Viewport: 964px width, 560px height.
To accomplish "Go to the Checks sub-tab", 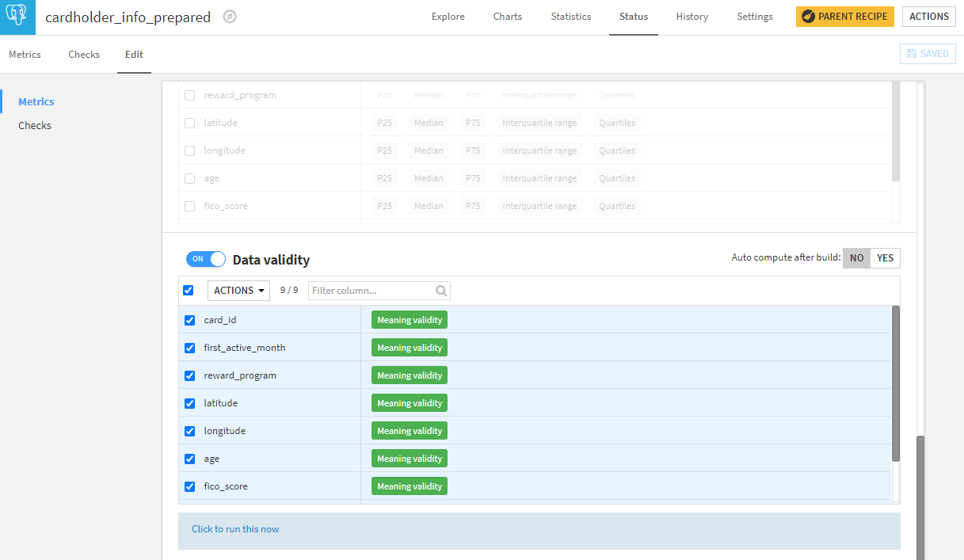I will [x=84, y=55].
